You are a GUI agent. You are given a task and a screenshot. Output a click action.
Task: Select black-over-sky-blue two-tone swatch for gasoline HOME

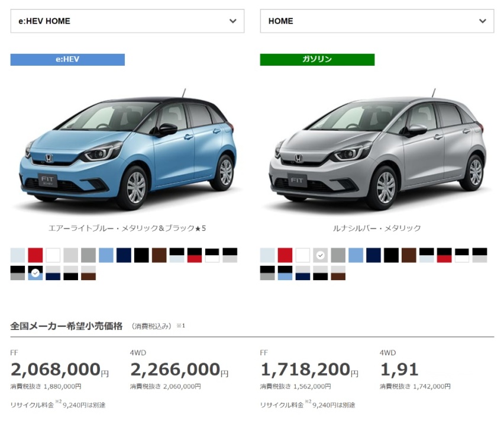click(285, 273)
